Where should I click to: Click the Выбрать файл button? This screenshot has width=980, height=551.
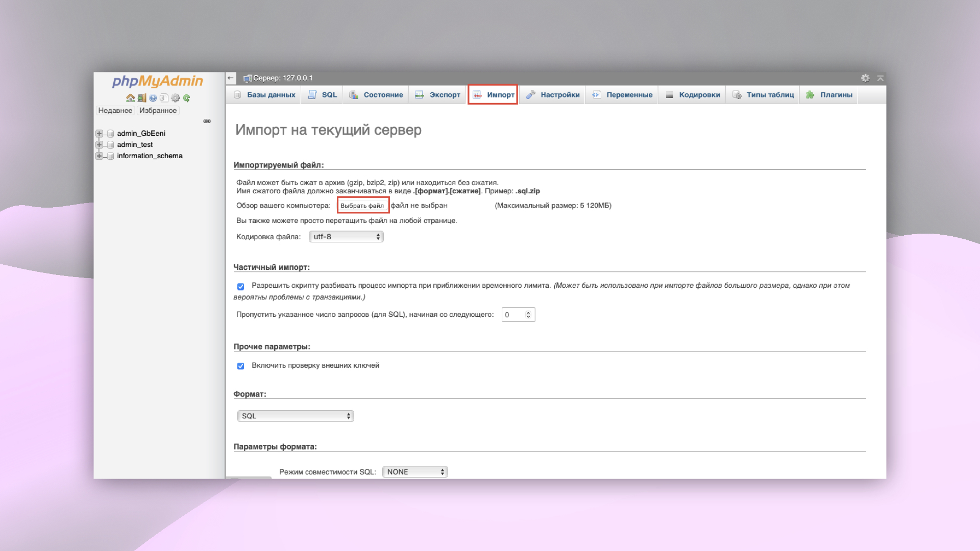click(363, 205)
